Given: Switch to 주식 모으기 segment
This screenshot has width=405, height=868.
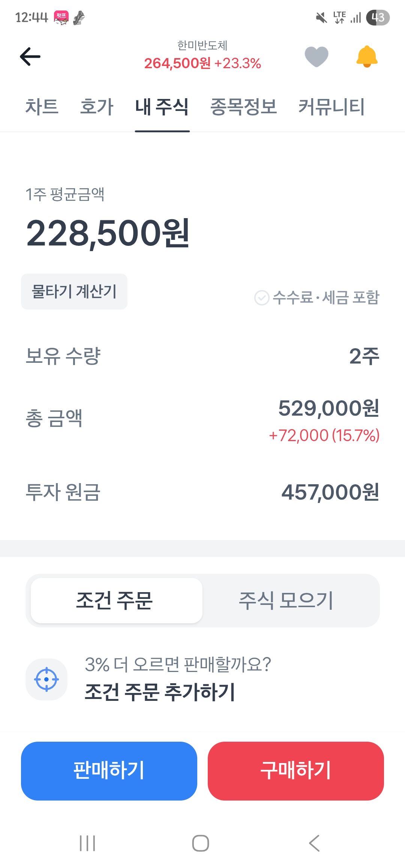Looking at the screenshot, I should (286, 600).
